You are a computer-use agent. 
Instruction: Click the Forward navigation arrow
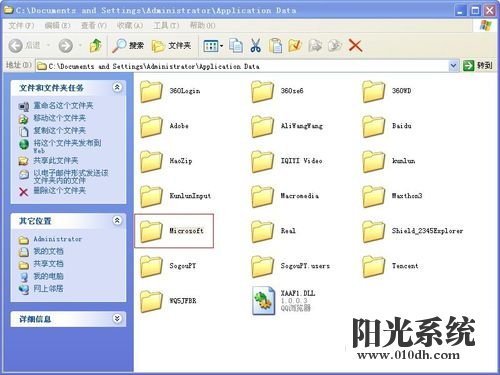tap(66, 45)
